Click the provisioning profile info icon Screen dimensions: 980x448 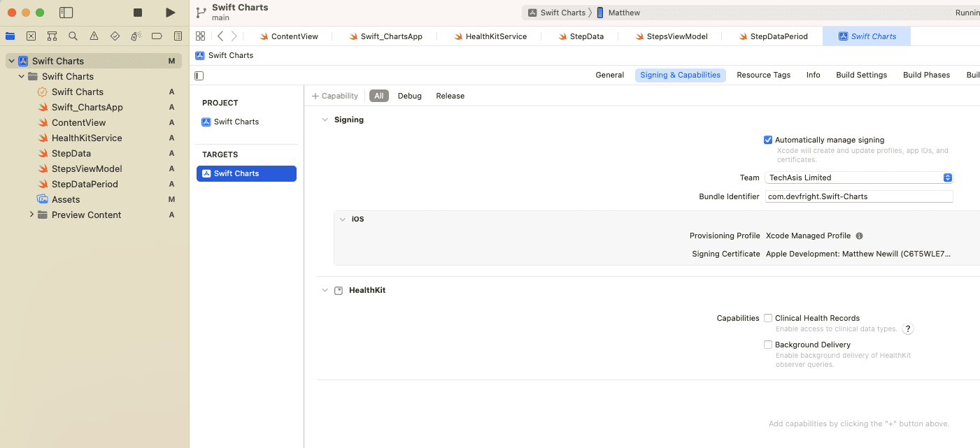pos(859,236)
